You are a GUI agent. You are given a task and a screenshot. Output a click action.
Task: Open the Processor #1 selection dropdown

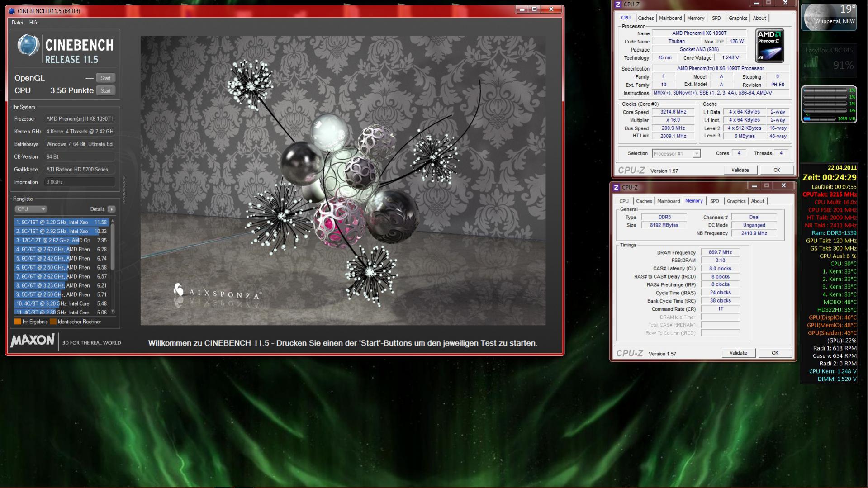click(x=676, y=154)
